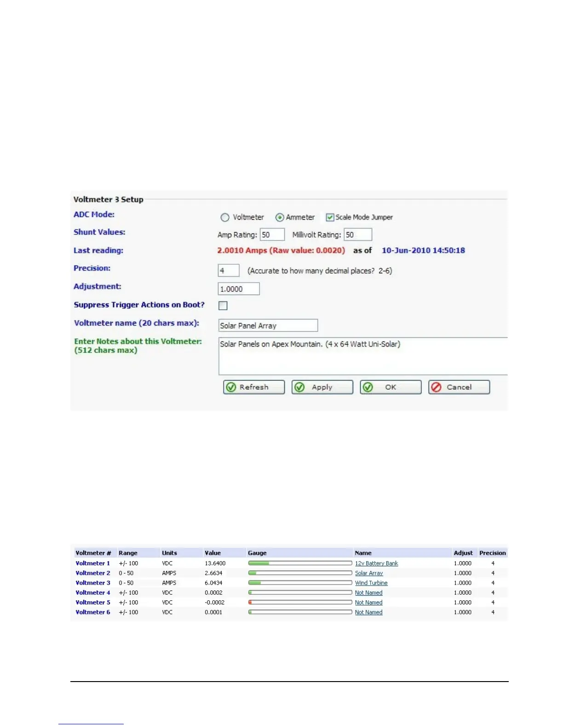Click the Voltmeter 1 gauge bar
The width and height of the screenshot is (563, 728).
(x=300, y=563)
